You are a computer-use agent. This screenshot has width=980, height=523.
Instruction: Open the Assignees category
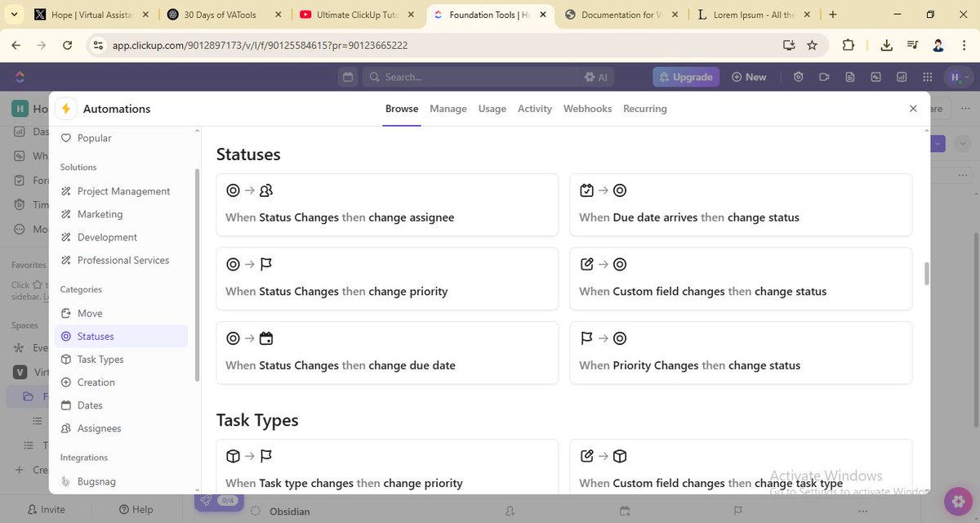coord(91,427)
